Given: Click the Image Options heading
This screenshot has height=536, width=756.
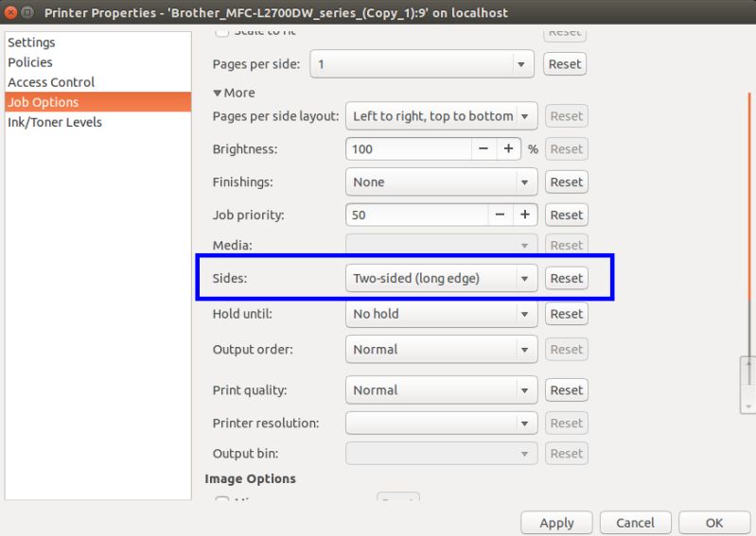Looking at the screenshot, I should (250, 478).
